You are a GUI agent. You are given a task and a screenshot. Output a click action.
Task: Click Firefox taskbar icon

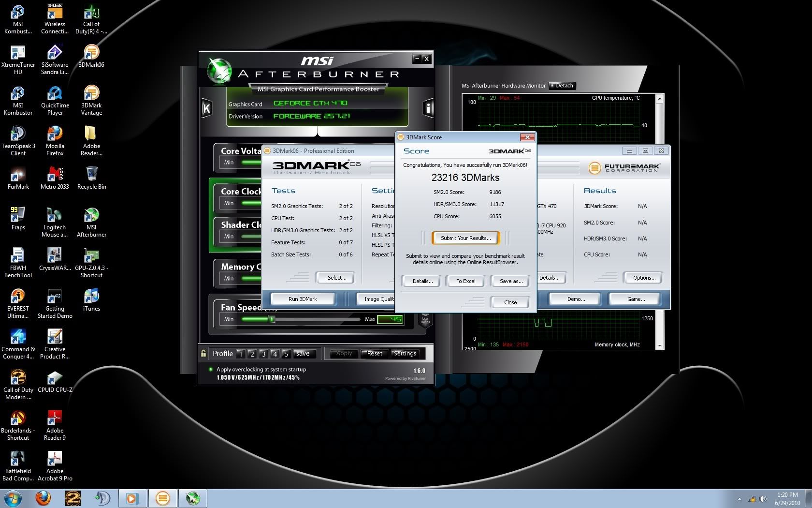point(43,498)
